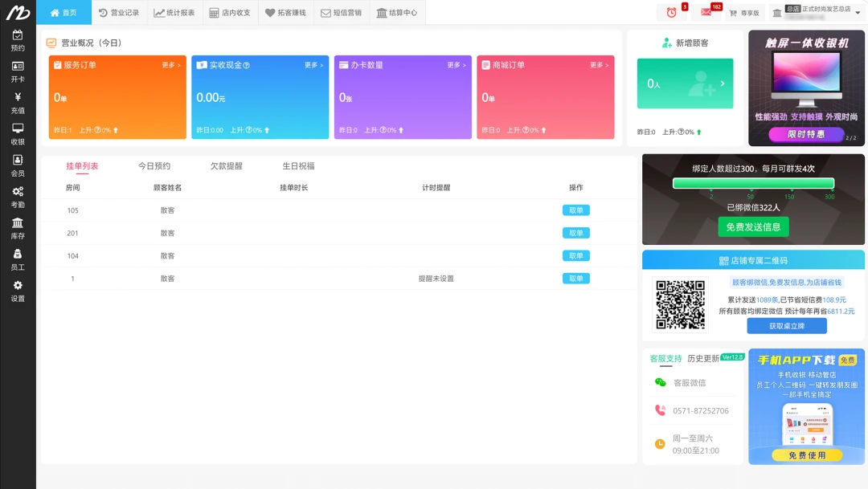Click the store building icon beside 总店
The width and height of the screenshot is (868, 489).
[x=777, y=13]
